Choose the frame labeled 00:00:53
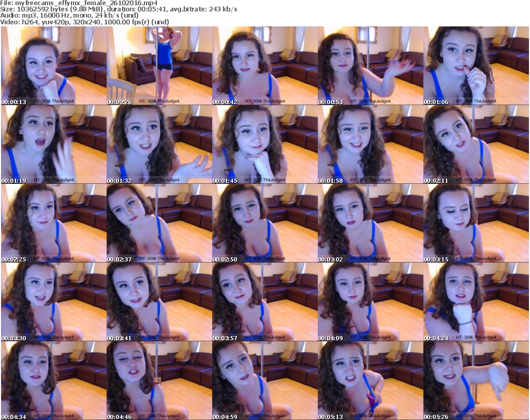This screenshot has width=530, height=420. pos(371,66)
